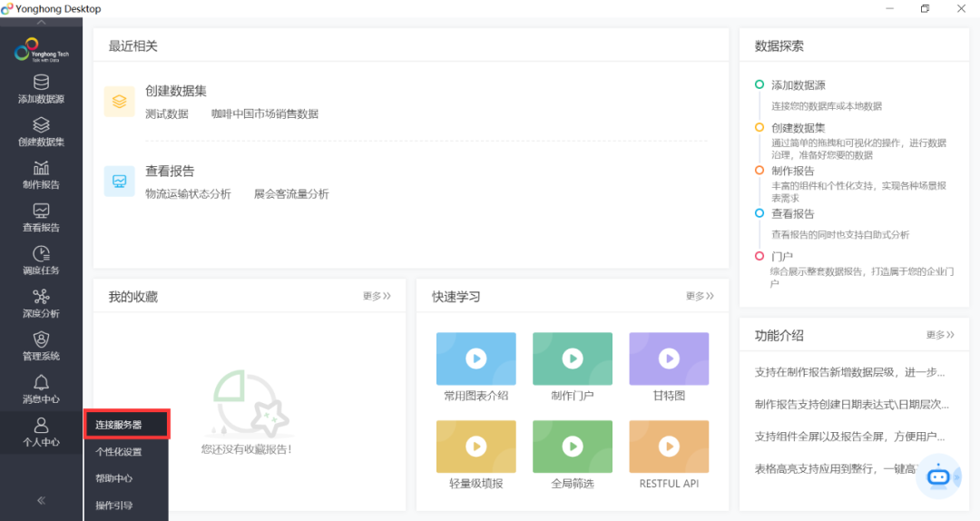The image size is (980, 521).
Task: Click text 查看报告的同时也支持自助式分析
Action: (x=840, y=234)
